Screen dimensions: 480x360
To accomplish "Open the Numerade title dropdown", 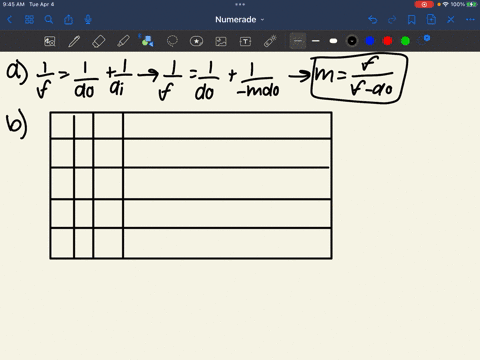I will (239, 20).
